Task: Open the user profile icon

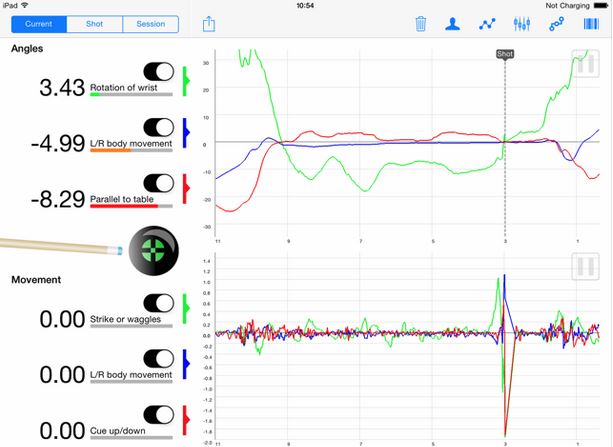Action: click(x=452, y=24)
